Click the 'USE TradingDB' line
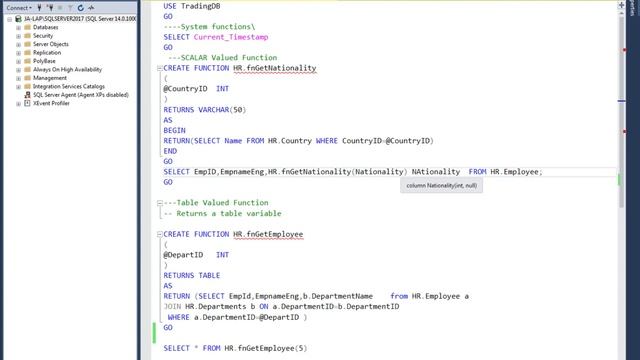Viewport: 640px width, 360px height. [192, 6]
